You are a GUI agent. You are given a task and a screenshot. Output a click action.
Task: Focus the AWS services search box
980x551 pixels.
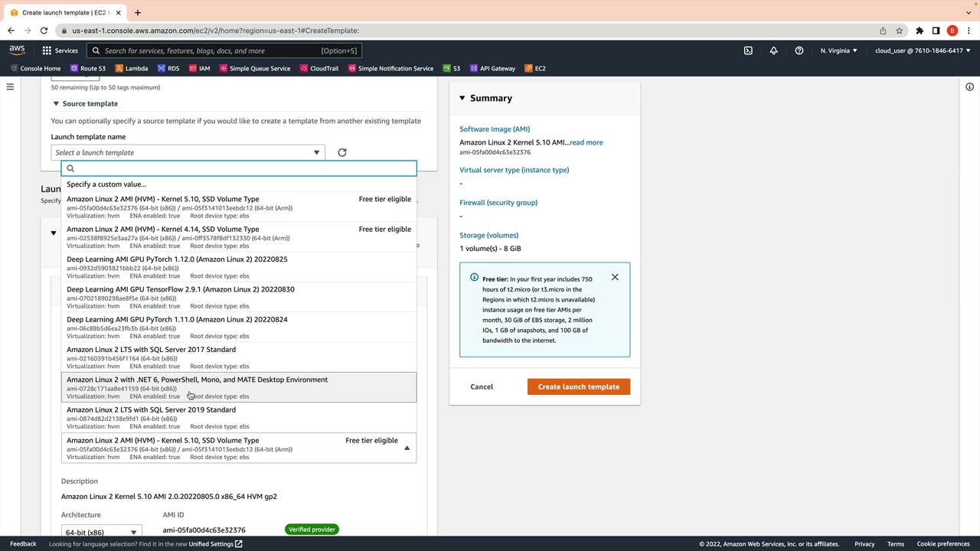coord(225,51)
